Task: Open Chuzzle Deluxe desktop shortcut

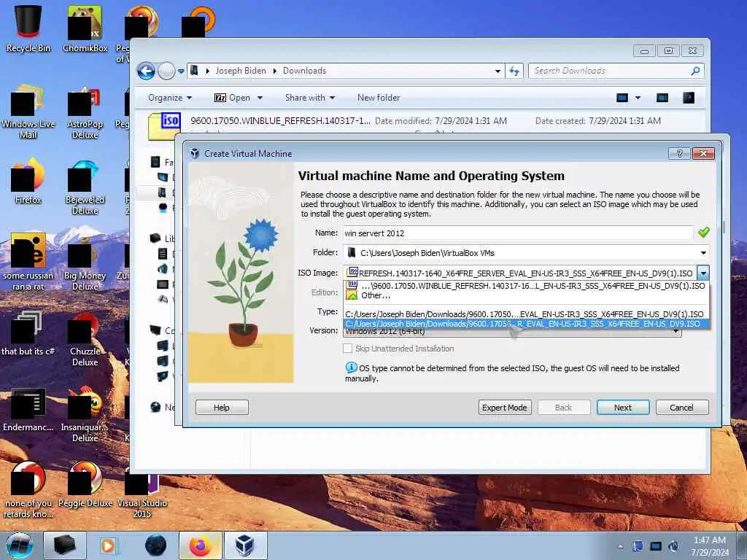Action: pos(85,339)
